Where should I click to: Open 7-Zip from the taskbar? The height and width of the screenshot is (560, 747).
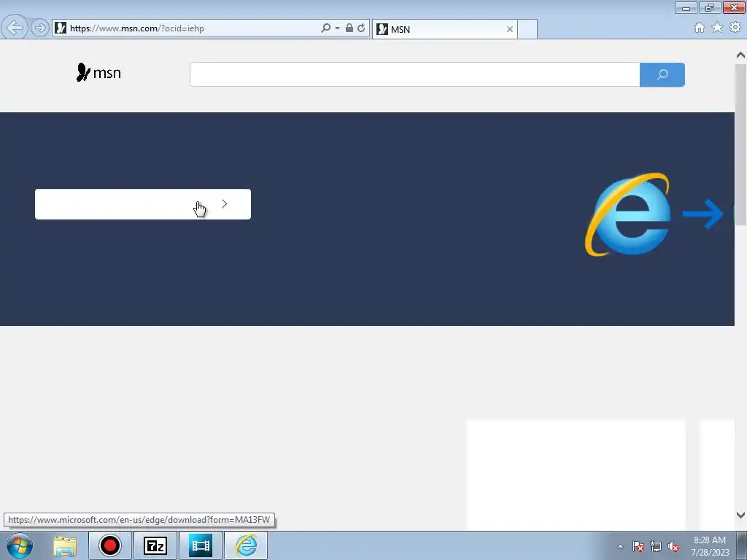pyautogui.click(x=155, y=545)
